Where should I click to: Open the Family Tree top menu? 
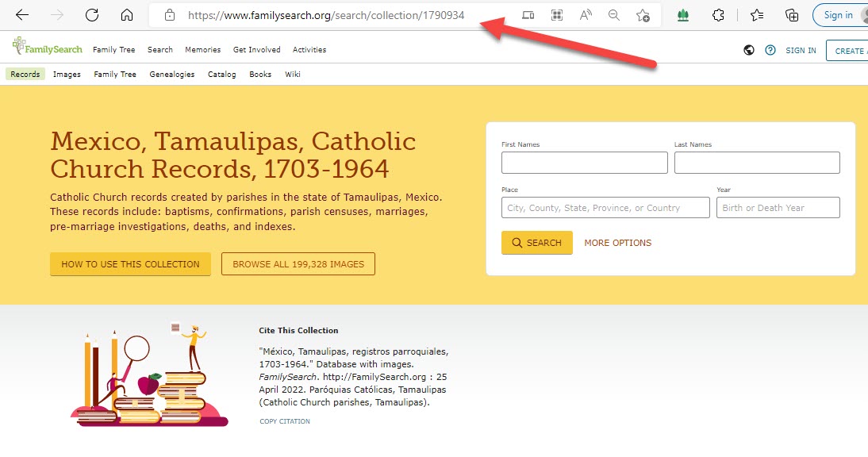click(114, 50)
